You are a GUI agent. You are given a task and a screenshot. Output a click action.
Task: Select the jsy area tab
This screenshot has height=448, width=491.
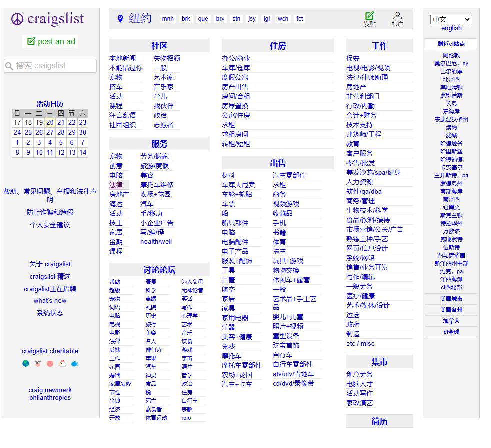pos(252,19)
